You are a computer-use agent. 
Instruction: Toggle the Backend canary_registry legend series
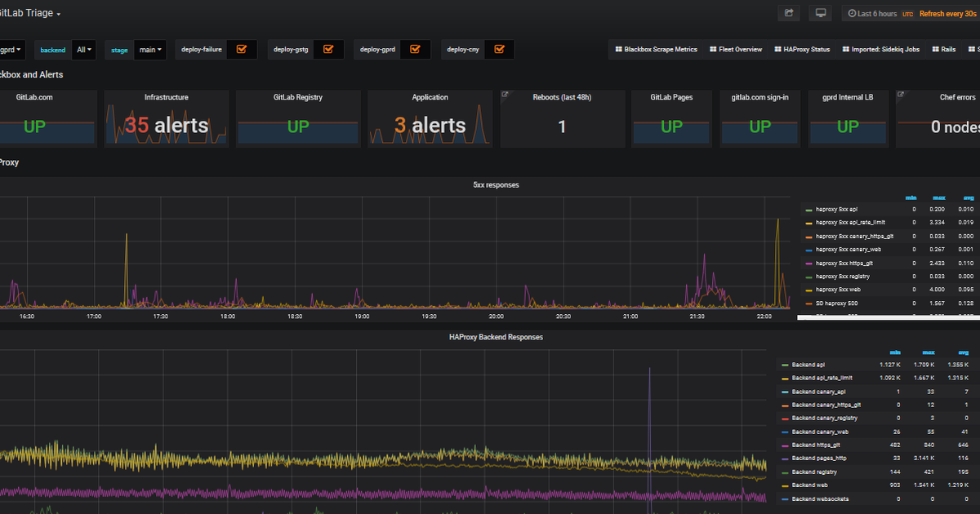(x=825, y=419)
